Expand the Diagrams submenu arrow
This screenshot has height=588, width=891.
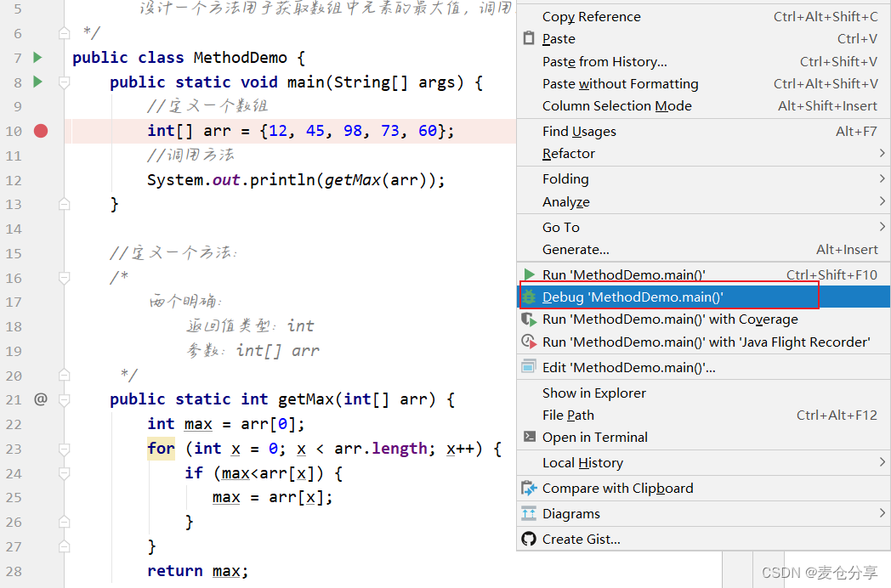882,513
